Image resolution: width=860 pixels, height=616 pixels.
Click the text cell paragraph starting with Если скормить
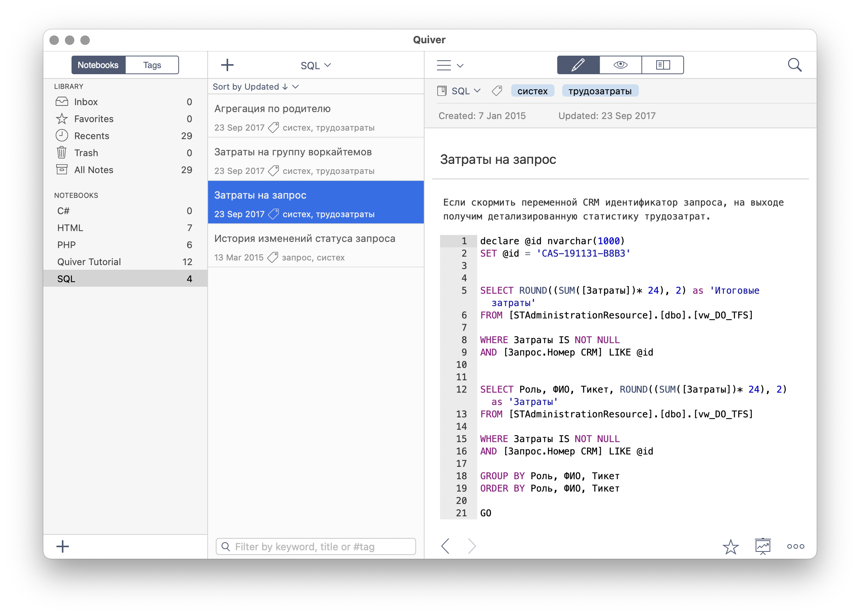pyautogui.click(x=613, y=209)
